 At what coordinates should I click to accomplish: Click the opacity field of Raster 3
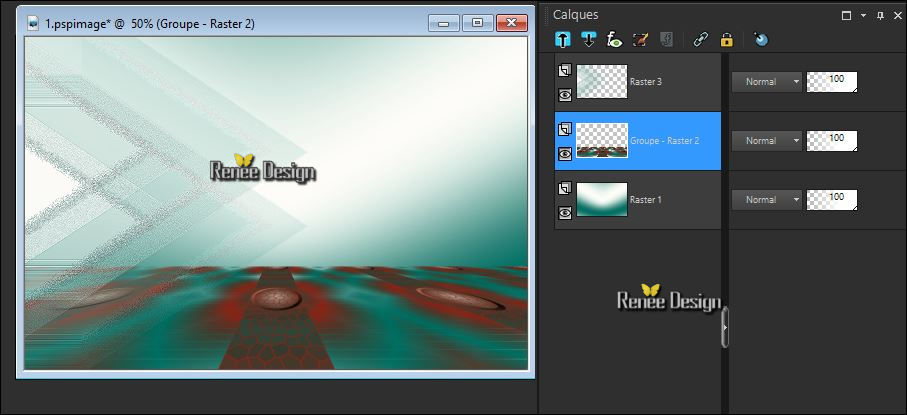[x=832, y=82]
